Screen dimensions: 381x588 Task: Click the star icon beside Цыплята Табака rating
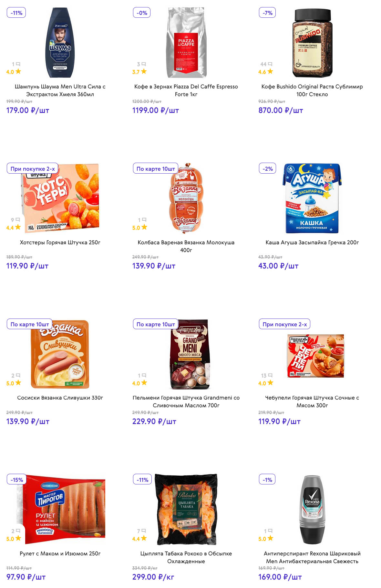click(x=144, y=538)
